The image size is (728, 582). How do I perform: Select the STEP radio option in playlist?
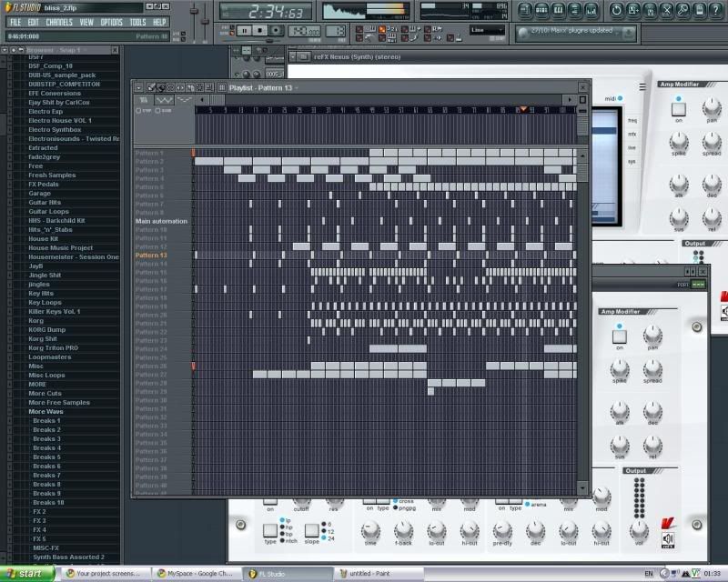tap(138, 110)
